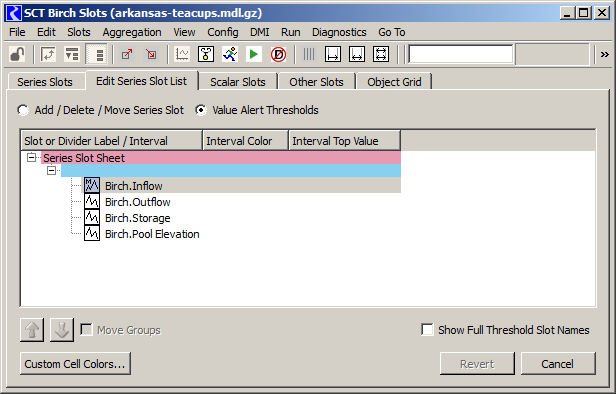Click the swap axes orientation icon

[48, 54]
